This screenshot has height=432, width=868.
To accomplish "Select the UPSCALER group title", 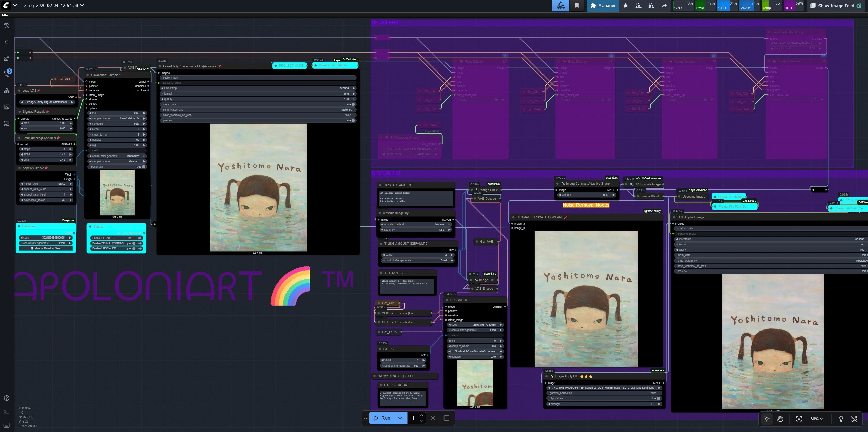I will pos(386,173).
